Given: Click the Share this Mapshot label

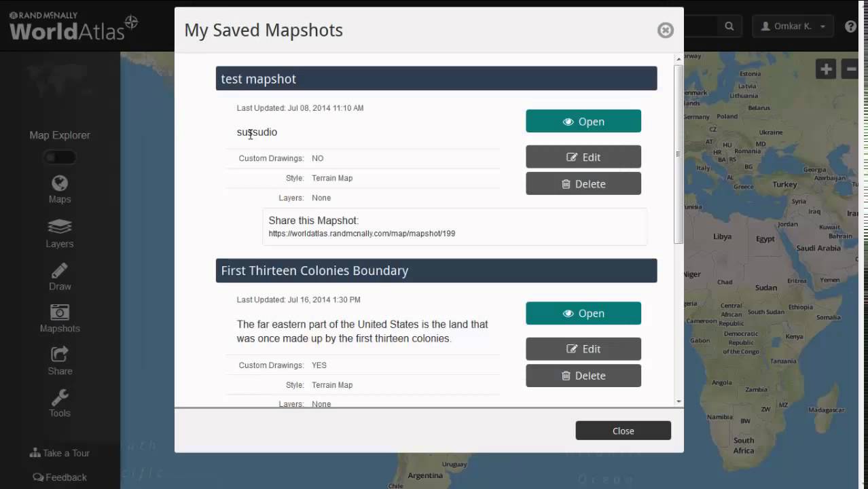Looking at the screenshot, I should [x=314, y=220].
